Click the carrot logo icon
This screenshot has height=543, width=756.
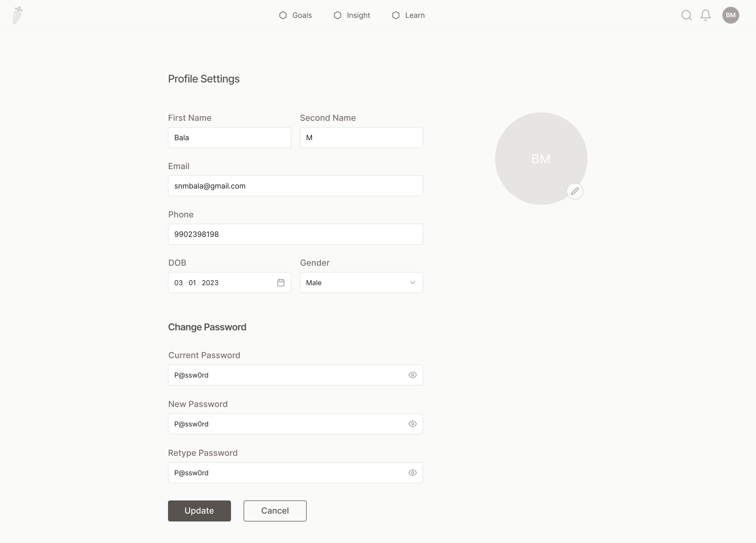[x=17, y=15]
